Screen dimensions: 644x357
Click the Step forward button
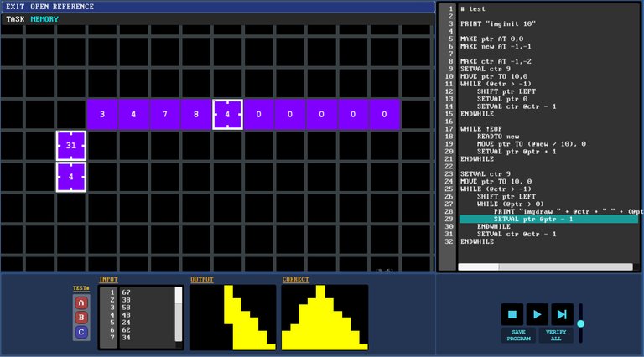(562, 314)
